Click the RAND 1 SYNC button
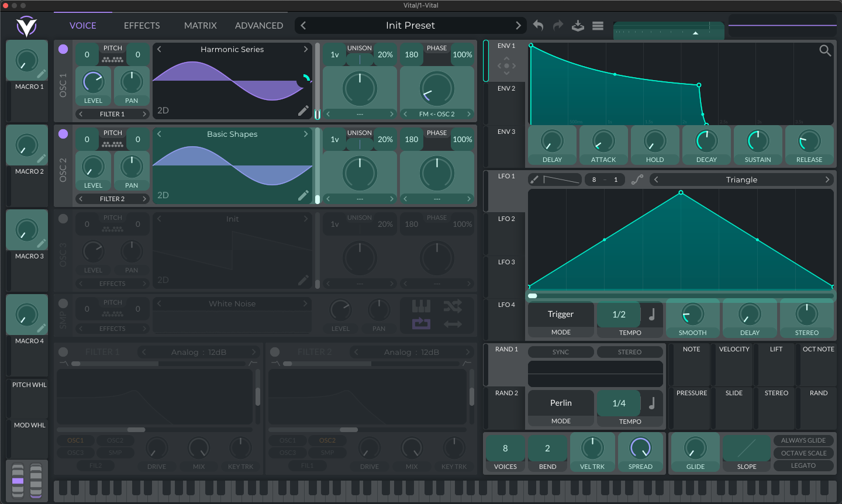 coord(561,352)
